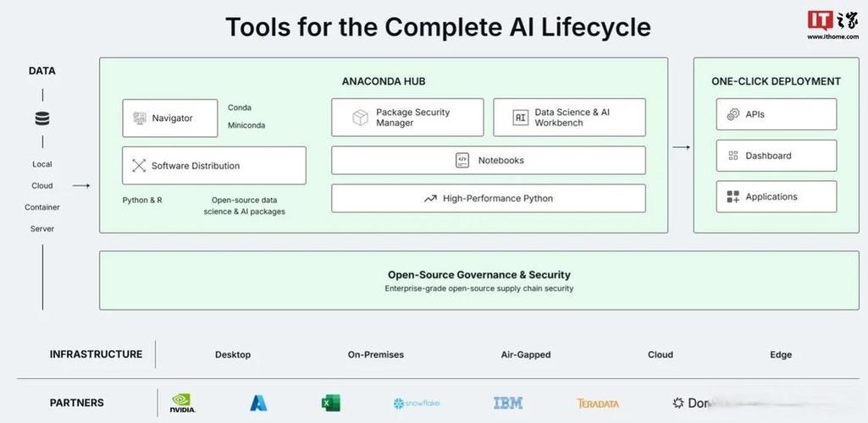Click the Enterprise-grade open-source supply chain security text

point(478,288)
